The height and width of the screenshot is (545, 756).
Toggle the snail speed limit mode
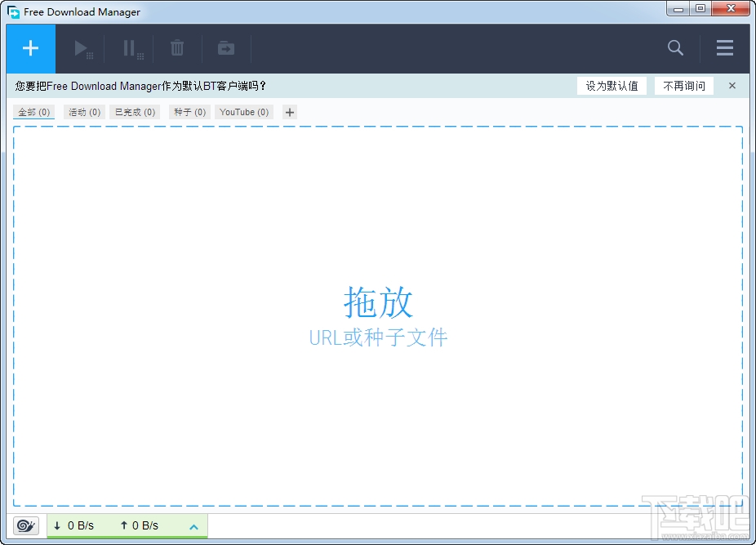click(24, 525)
